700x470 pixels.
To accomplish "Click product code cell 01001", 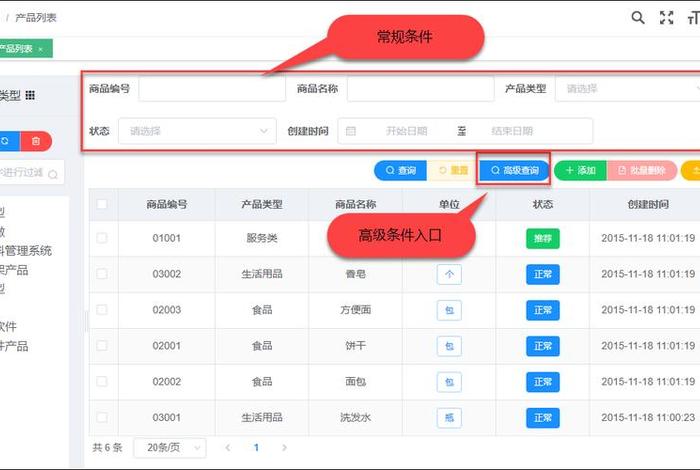I will (x=167, y=238).
